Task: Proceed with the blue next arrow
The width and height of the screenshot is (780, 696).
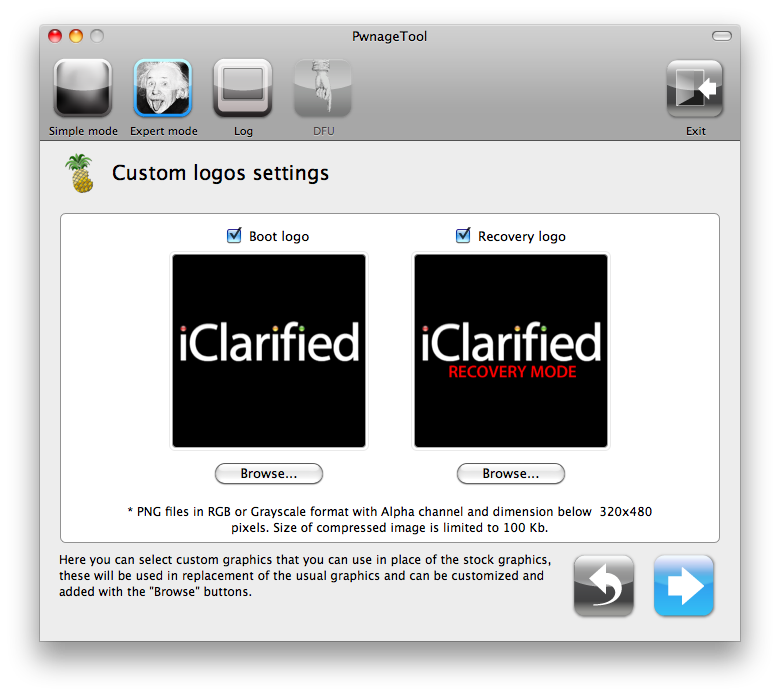Action: pyautogui.click(x=684, y=586)
